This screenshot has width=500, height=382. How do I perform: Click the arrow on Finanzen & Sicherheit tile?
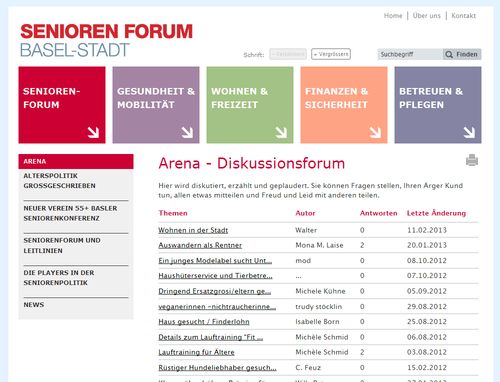tap(375, 132)
